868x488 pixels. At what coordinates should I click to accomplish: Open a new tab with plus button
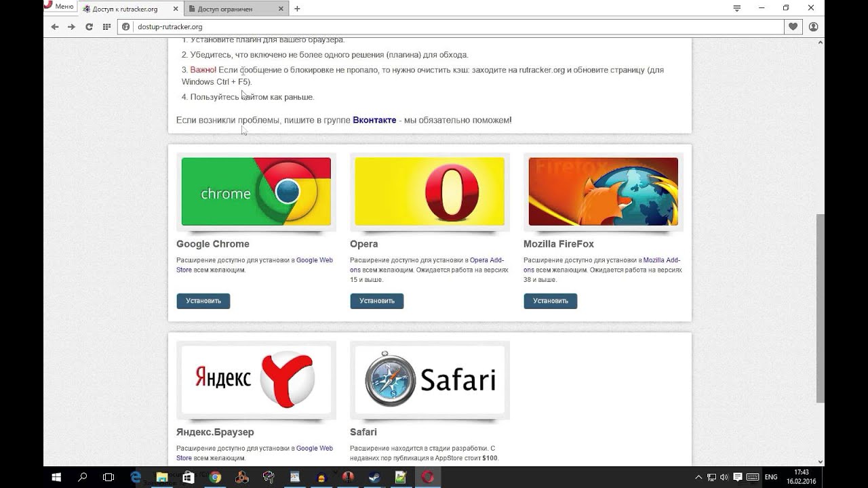tap(297, 9)
